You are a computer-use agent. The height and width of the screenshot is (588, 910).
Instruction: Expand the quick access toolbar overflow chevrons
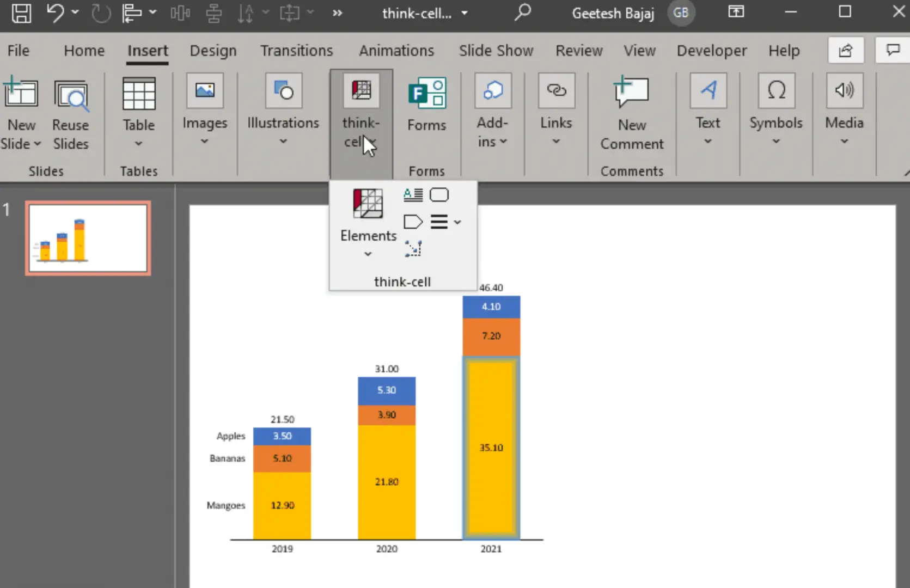pyautogui.click(x=338, y=13)
